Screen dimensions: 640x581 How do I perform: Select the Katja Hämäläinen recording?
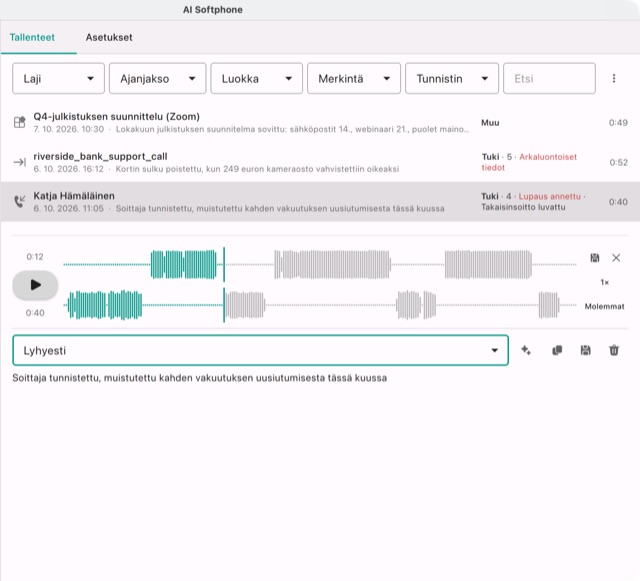coord(320,202)
